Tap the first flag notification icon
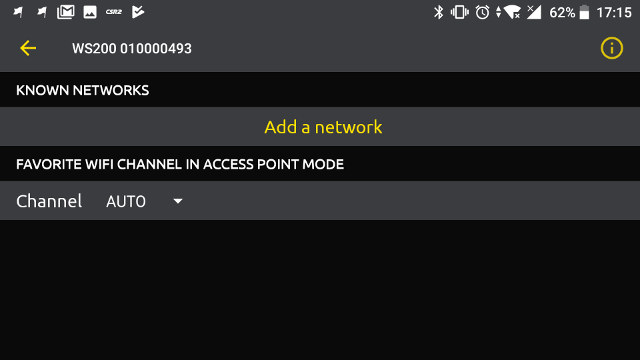Screen dimensions: 640x360 18,12
